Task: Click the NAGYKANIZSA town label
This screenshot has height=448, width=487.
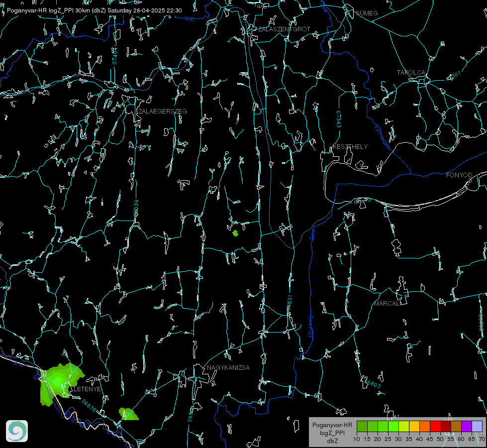Action: [228, 368]
